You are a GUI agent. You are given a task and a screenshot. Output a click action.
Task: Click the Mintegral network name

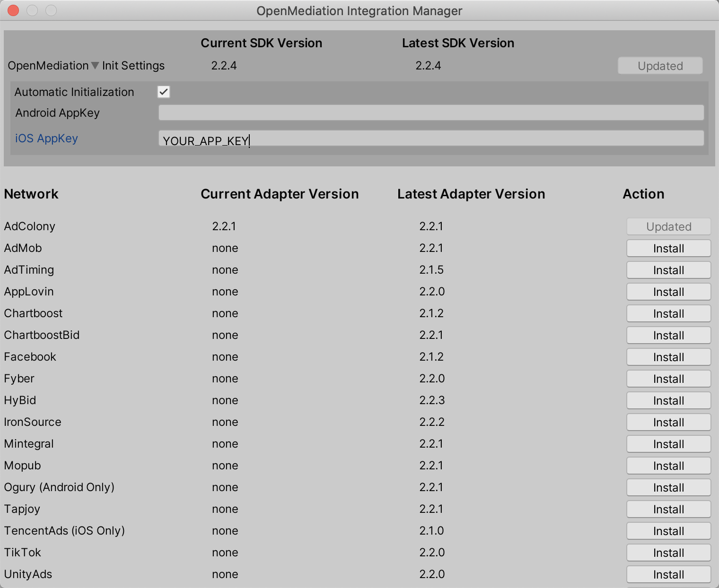(x=29, y=444)
